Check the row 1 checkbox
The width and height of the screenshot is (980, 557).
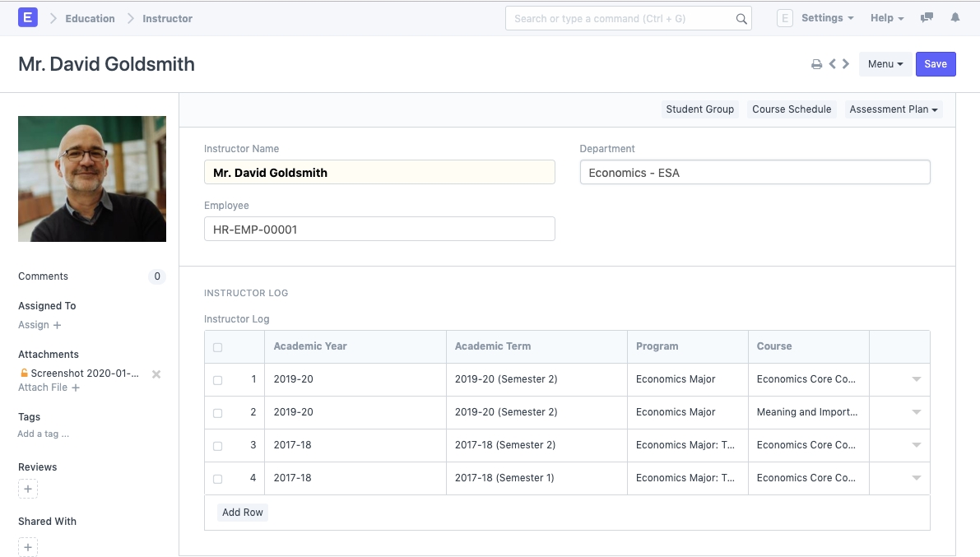[x=218, y=380]
